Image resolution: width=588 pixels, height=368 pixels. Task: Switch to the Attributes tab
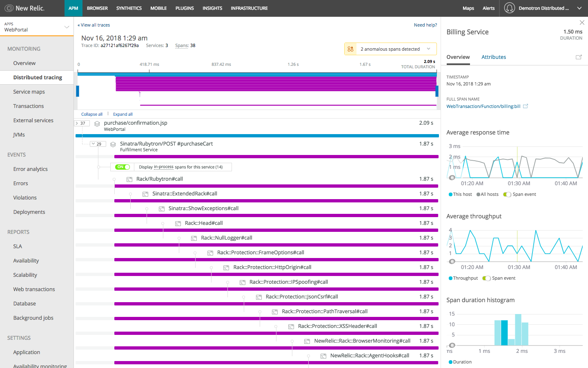[494, 57]
